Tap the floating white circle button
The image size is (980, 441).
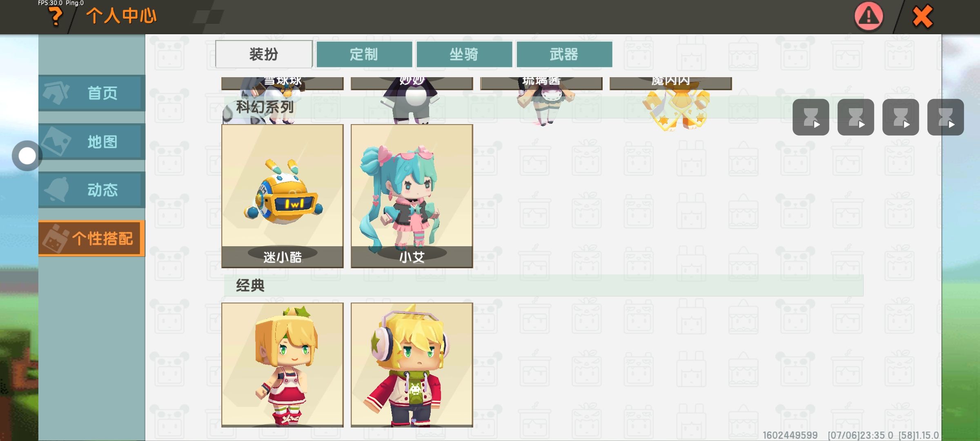[x=27, y=156]
